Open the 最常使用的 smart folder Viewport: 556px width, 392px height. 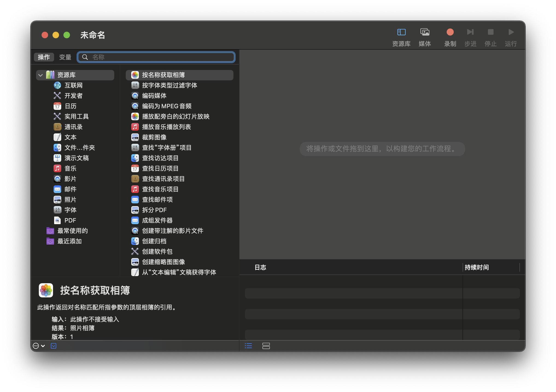click(x=72, y=231)
